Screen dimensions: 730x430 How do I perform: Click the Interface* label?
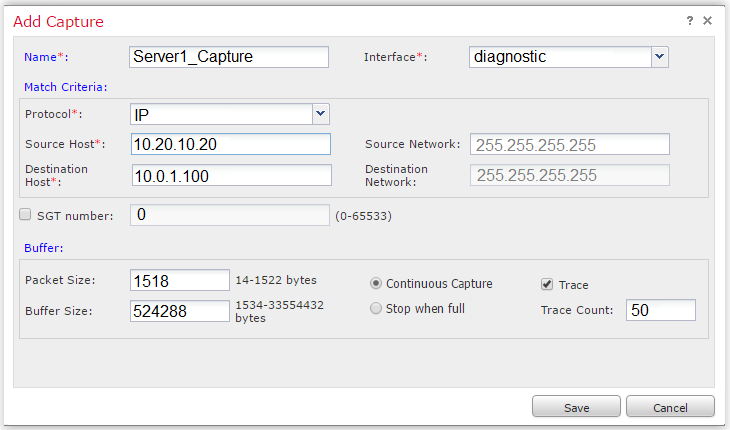395,57
